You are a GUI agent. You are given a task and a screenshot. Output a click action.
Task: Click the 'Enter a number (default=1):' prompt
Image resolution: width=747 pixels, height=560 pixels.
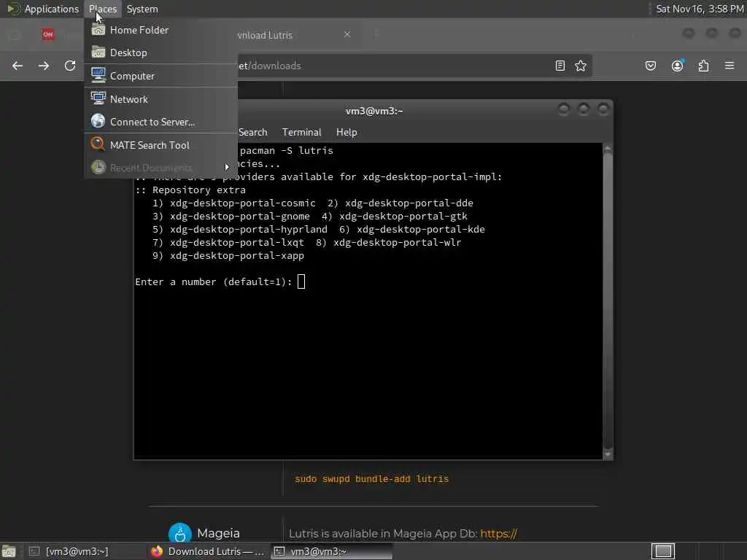pyautogui.click(x=214, y=282)
